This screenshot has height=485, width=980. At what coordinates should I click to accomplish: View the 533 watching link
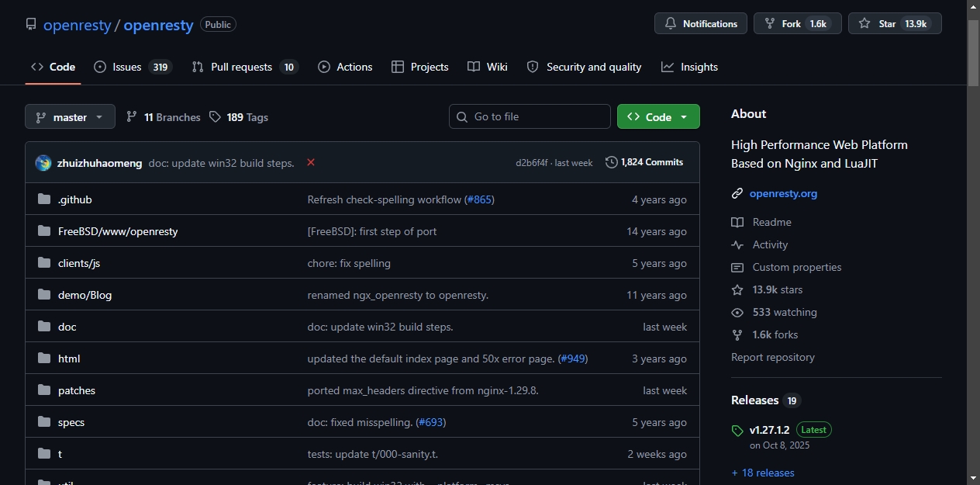point(775,312)
